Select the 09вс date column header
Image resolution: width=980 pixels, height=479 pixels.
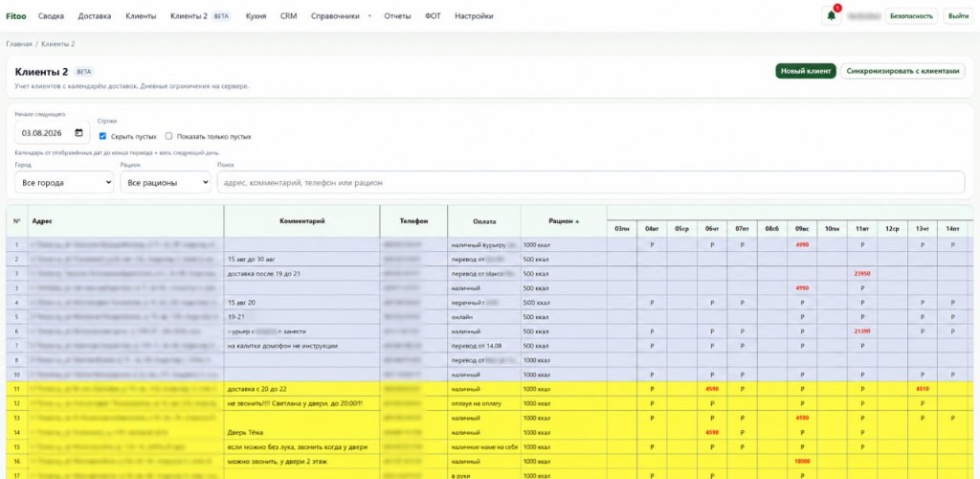pyautogui.click(x=802, y=230)
